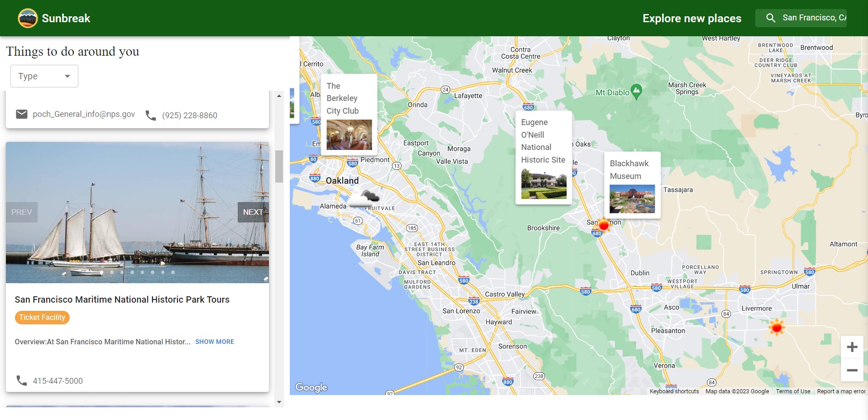Click the search magnifier icon
The width and height of the screenshot is (868, 420).
(770, 18)
